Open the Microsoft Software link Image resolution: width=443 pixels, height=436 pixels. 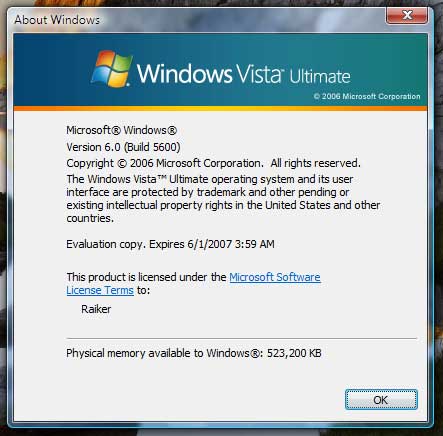[275, 277]
